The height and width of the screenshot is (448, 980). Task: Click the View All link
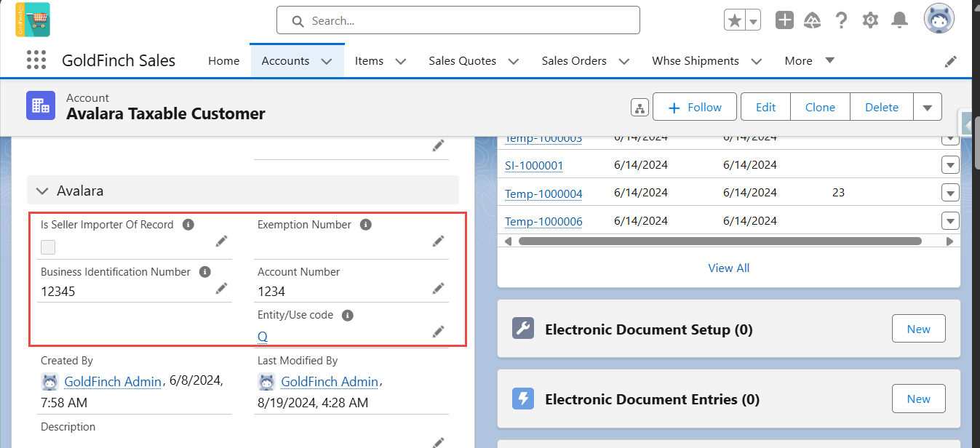(728, 268)
